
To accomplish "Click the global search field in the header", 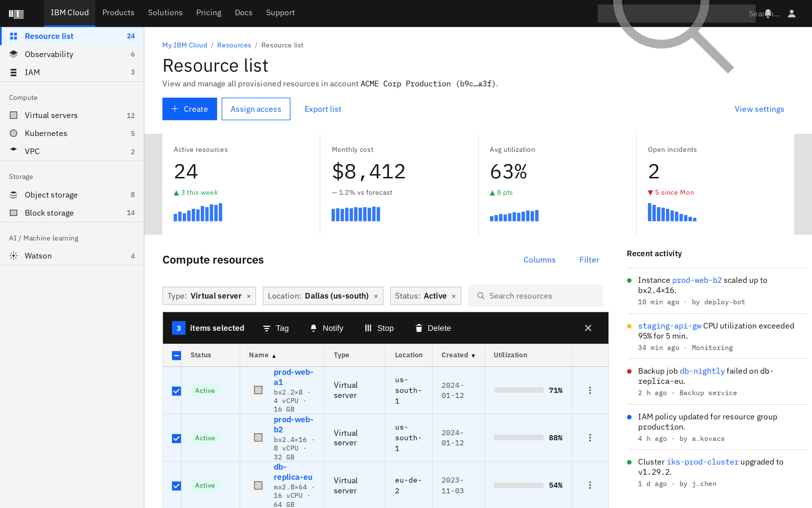I will point(676,14).
